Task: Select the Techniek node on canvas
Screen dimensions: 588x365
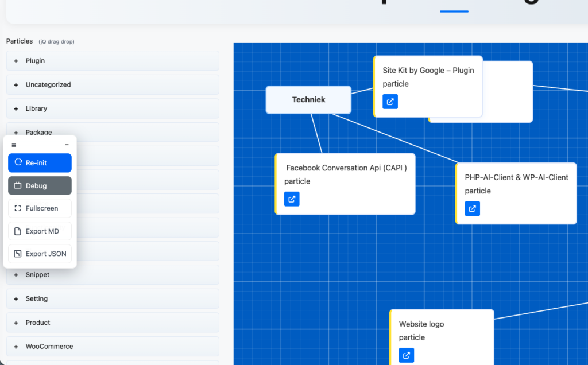Action: (308, 100)
